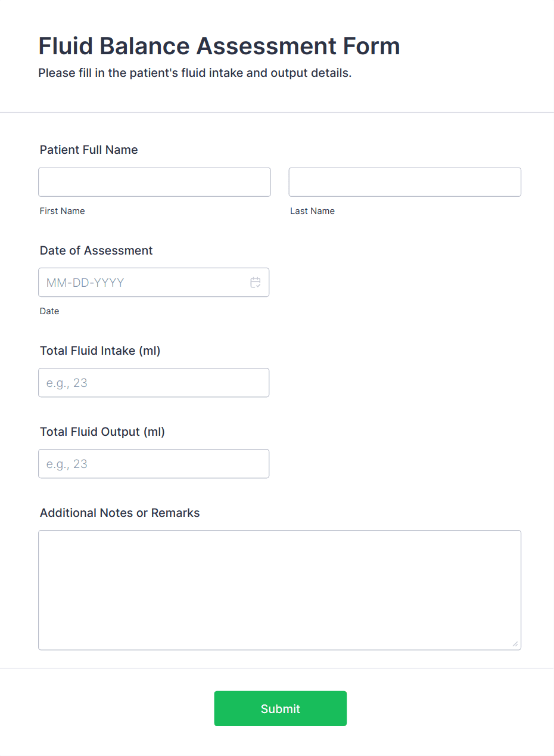Open the date picker calendar icon

coord(256,283)
